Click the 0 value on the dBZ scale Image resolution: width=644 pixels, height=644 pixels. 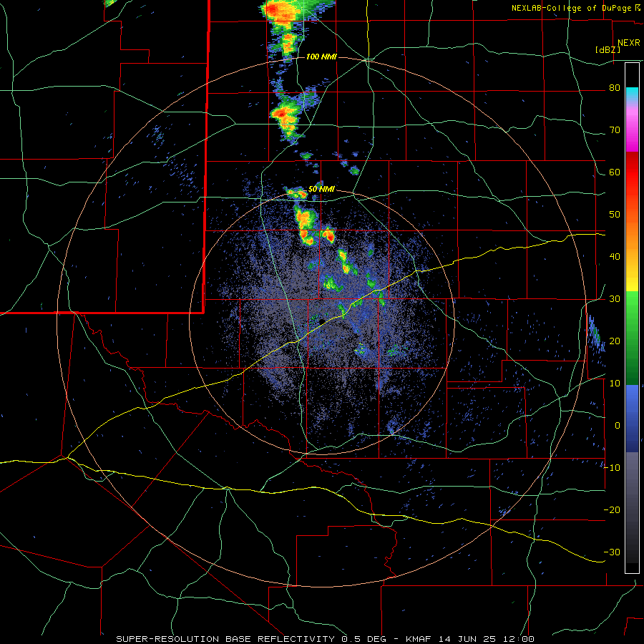click(x=618, y=426)
